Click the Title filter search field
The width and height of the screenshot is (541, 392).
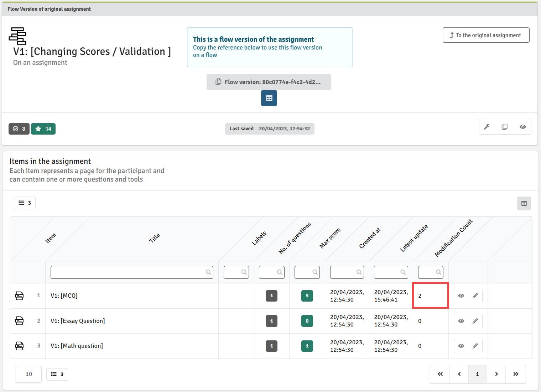click(132, 272)
